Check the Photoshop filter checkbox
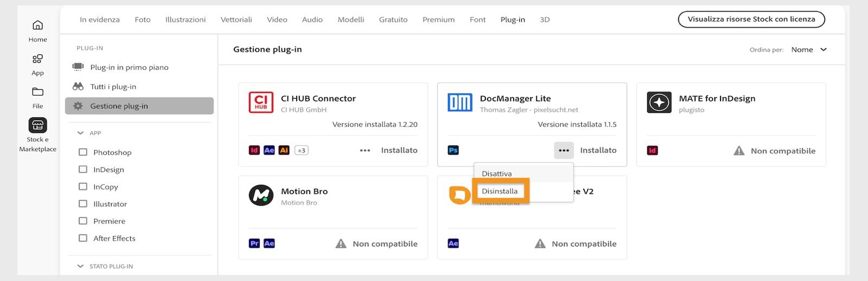The image size is (868, 281). (83, 152)
